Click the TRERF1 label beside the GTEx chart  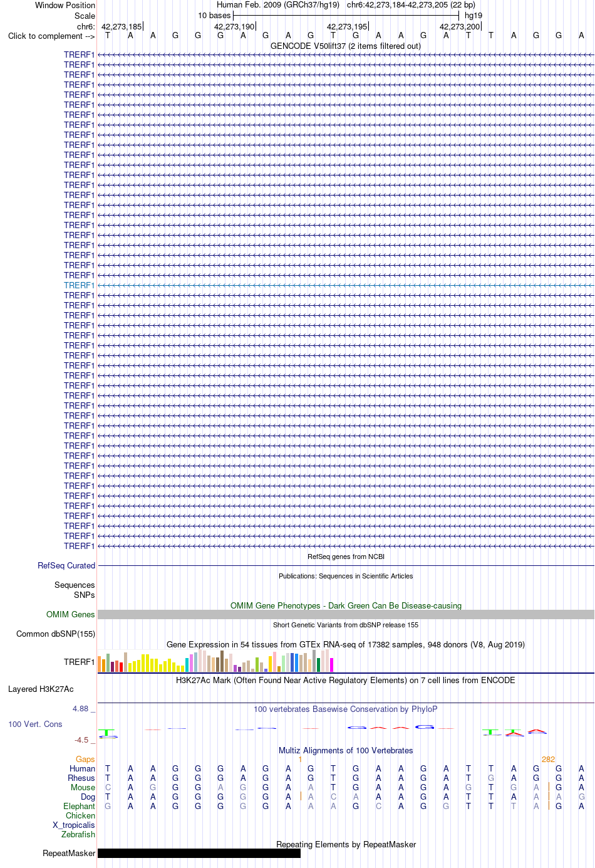click(x=79, y=662)
